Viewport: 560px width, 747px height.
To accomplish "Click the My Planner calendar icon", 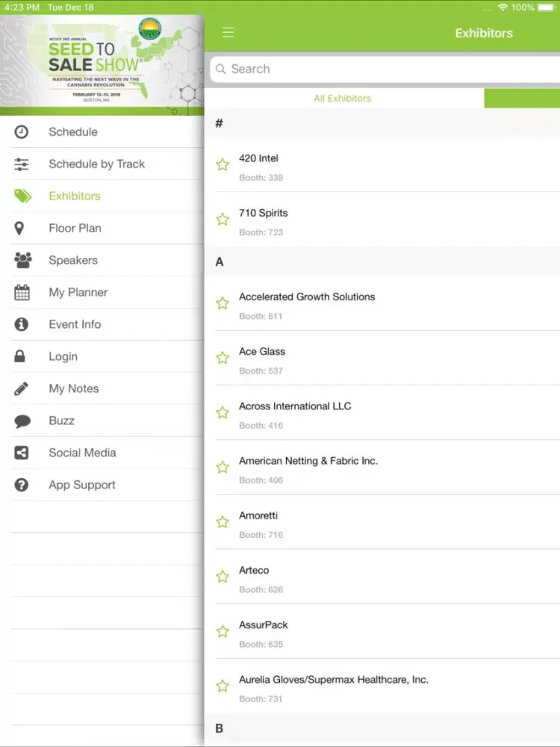I will pos(22,293).
